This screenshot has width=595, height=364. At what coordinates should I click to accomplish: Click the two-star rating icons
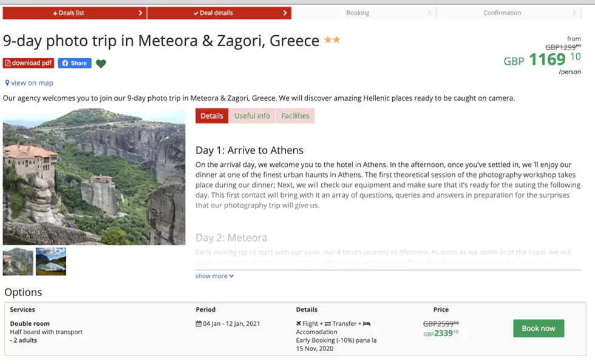[x=332, y=40]
